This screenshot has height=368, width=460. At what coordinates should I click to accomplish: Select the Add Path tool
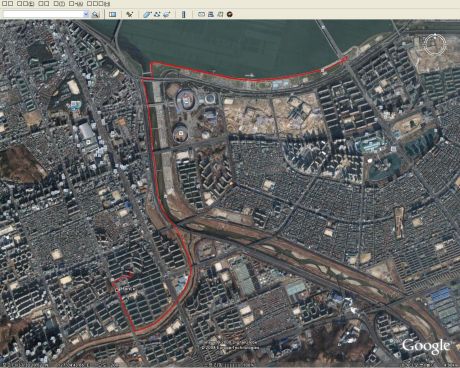pyautogui.click(x=157, y=14)
